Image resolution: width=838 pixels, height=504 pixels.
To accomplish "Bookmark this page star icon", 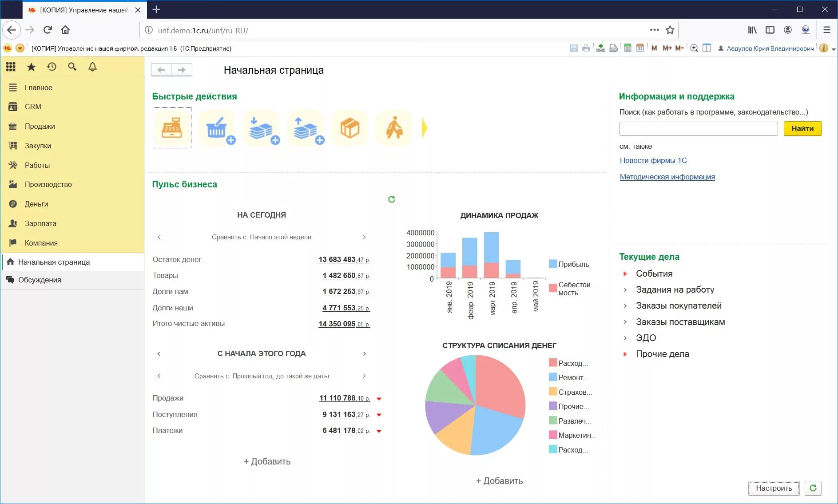I will [670, 30].
